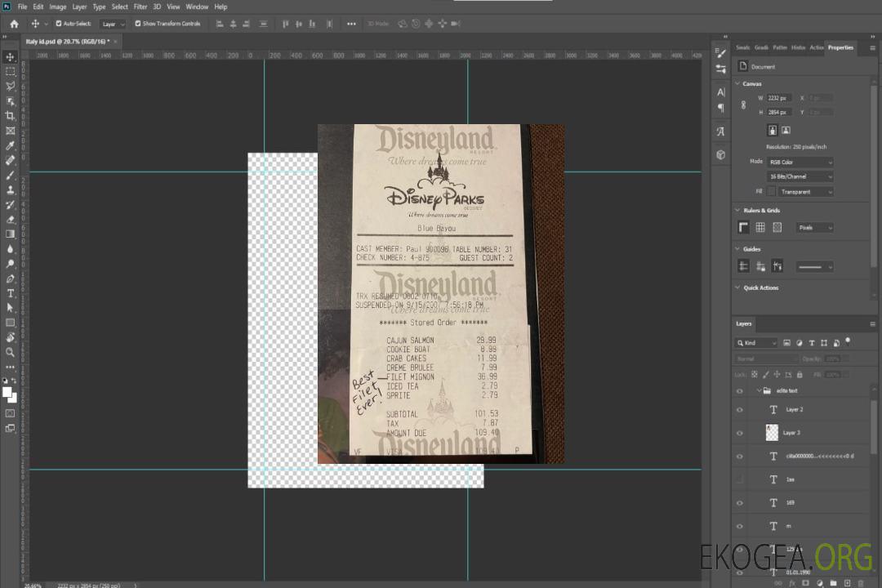Screen dimensions: 882x588
Task: Select the Frame tool
Action: click(x=10, y=131)
